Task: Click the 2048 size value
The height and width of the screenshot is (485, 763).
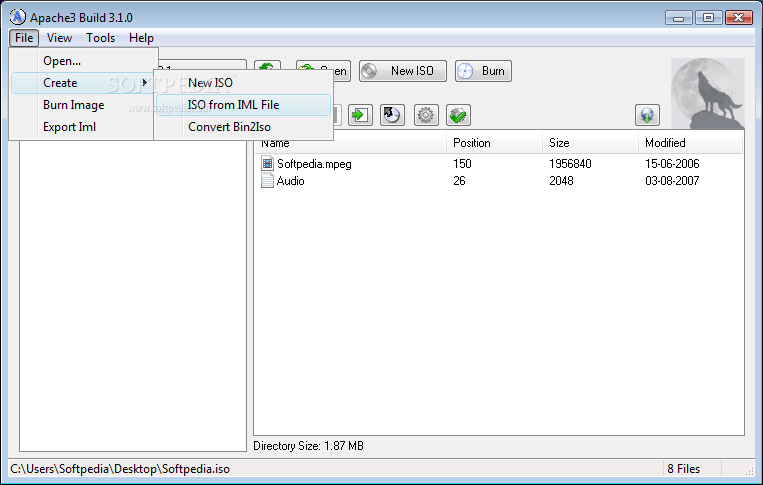Action: coord(561,181)
